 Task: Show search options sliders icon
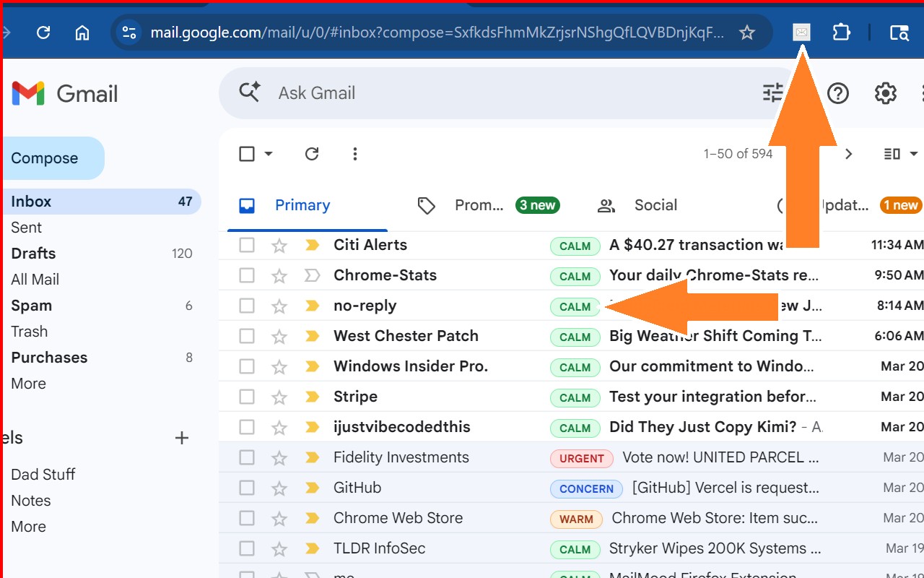(773, 93)
